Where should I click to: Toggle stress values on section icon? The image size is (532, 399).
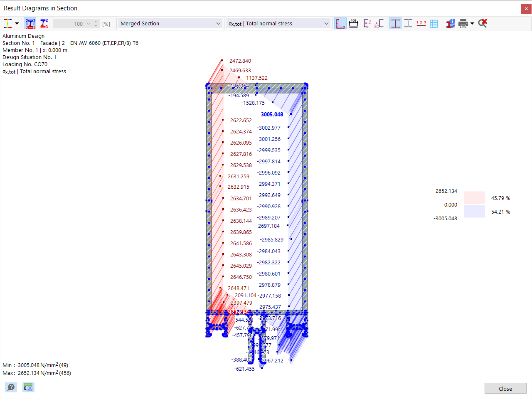pyautogui.click(x=30, y=24)
